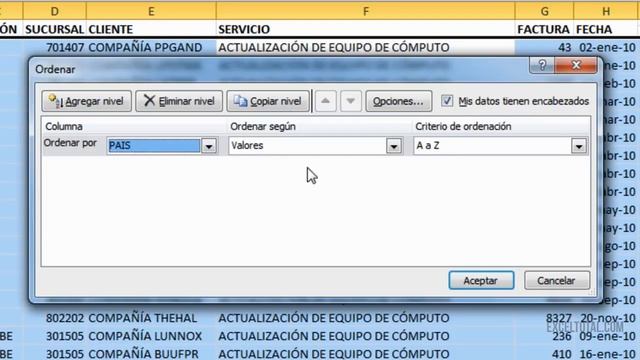Confirm sort with Aceptar
The image size is (640, 360).
point(481,280)
